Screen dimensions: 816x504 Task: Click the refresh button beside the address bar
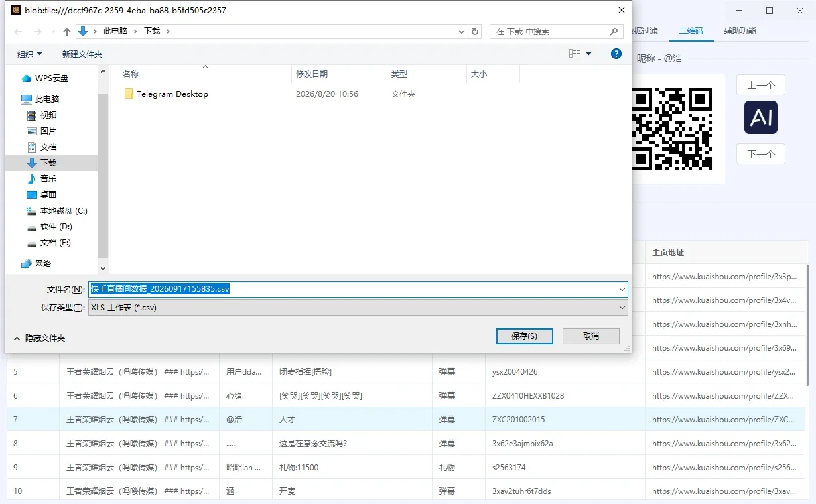click(x=475, y=31)
